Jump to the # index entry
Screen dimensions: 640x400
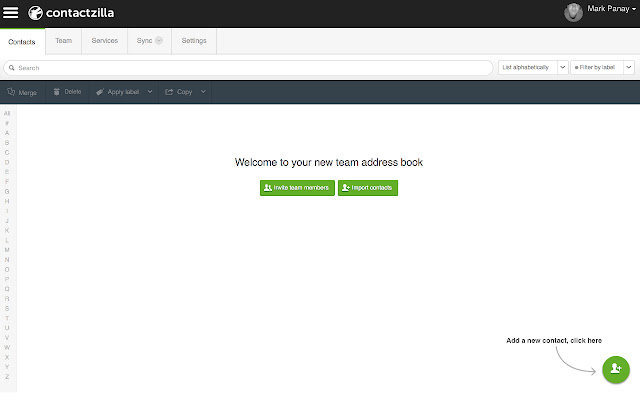click(x=7, y=123)
